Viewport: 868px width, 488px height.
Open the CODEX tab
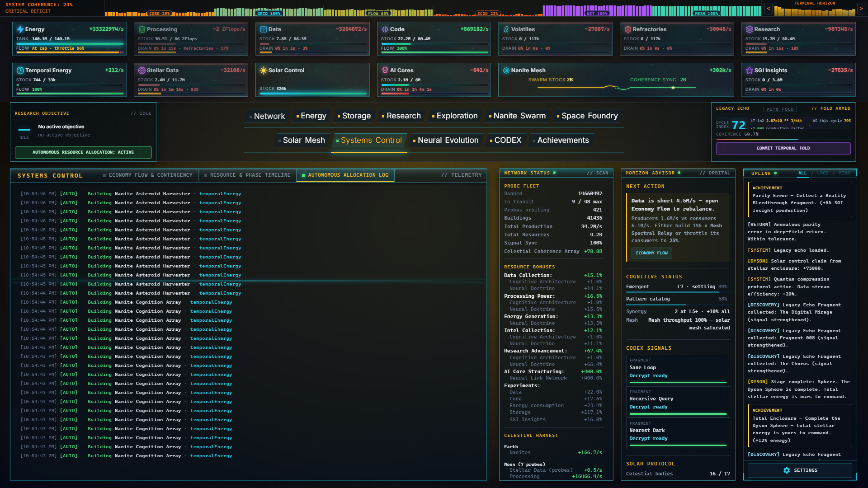tap(505, 141)
